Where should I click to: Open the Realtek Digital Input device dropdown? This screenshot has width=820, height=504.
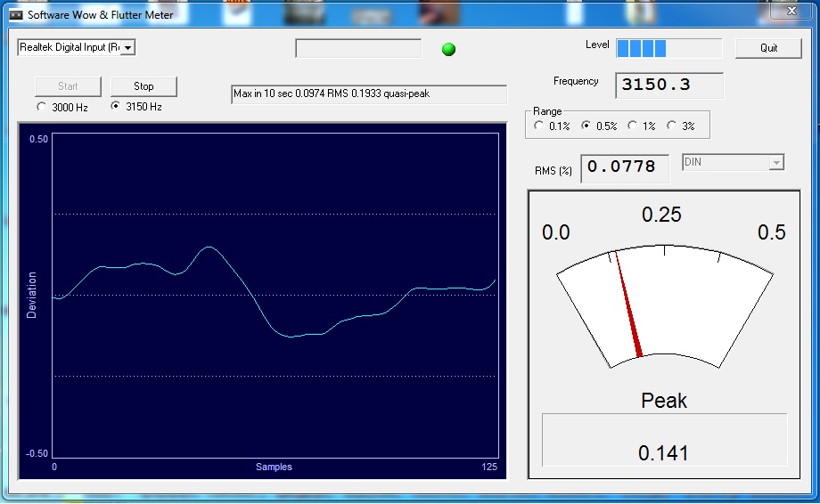point(127,47)
